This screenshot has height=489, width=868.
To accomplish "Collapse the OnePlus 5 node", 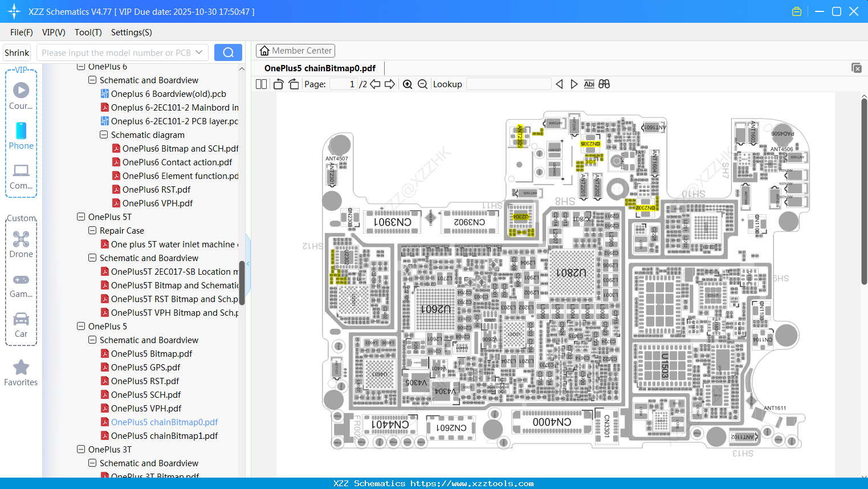I will point(81,327).
